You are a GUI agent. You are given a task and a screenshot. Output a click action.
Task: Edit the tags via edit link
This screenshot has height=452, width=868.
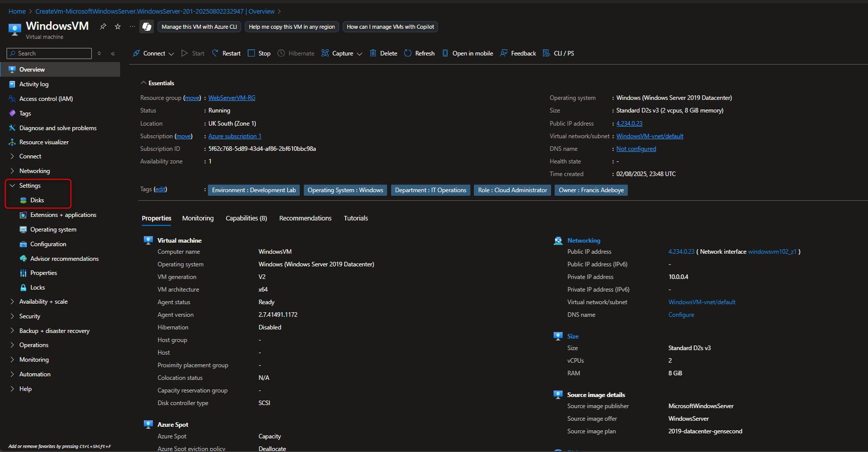pos(160,189)
